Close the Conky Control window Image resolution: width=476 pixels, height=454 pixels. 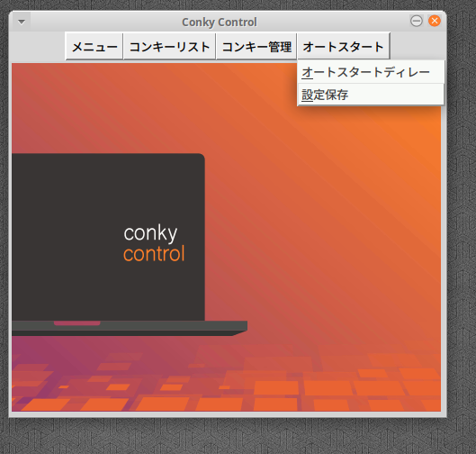tap(435, 21)
